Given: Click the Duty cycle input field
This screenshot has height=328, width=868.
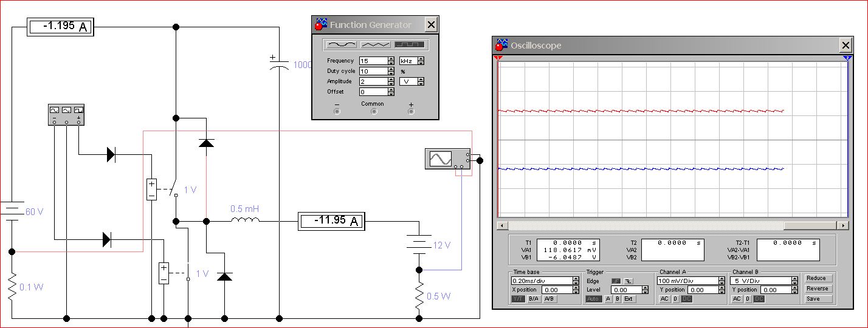Looking at the screenshot, I should coord(373,71).
